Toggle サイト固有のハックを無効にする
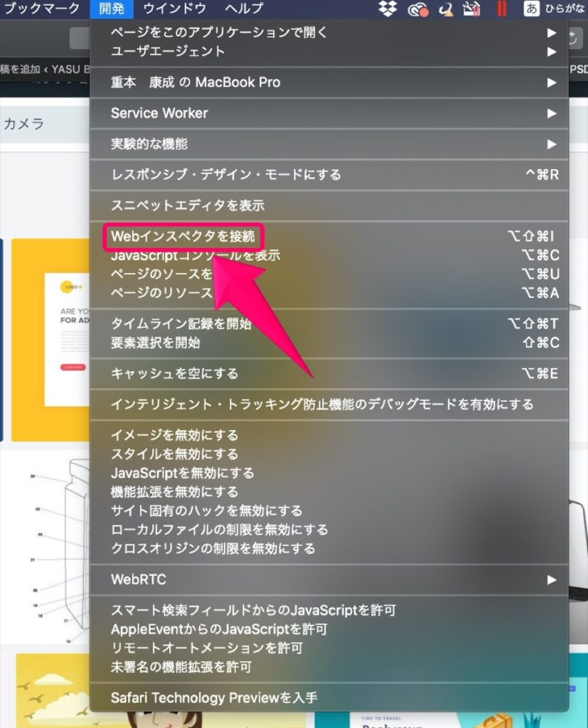The height and width of the screenshot is (728, 588). [x=329, y=510]
